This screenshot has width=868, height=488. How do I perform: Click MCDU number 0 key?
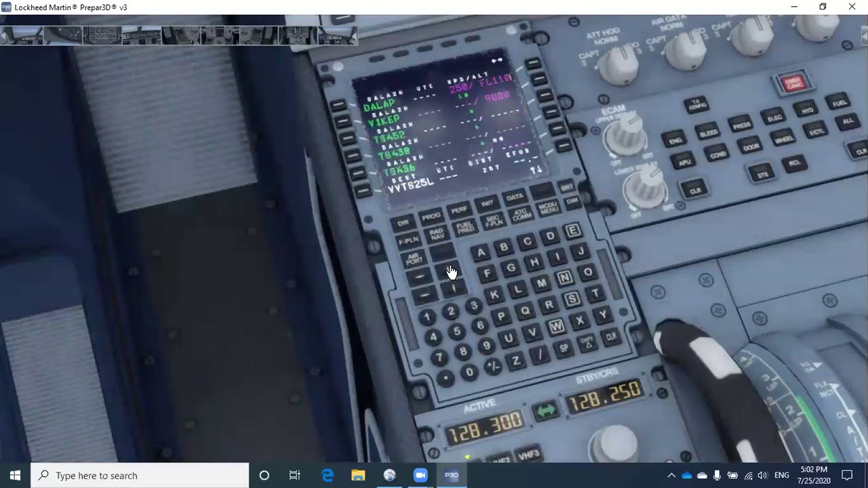pos(469,372)
